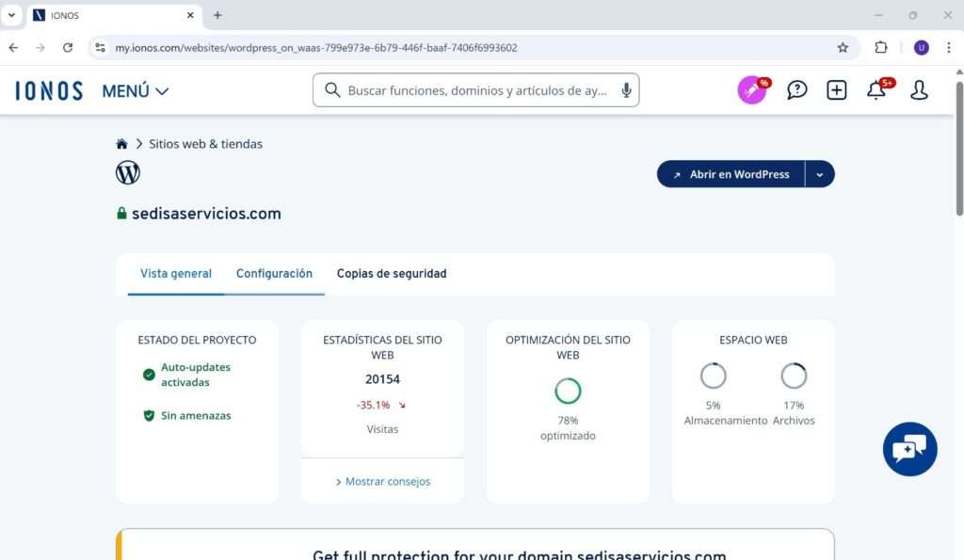The height and width of the screenshot is (560, 964).
Task: Click the Auto-updates green check icon
Action: 149,375
